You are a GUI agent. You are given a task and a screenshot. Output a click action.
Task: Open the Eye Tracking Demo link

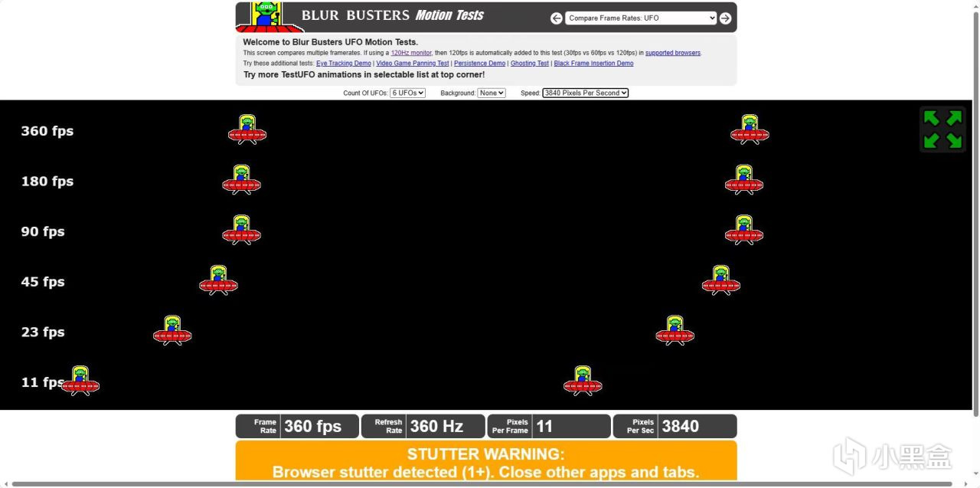click(x=344, y=64)
